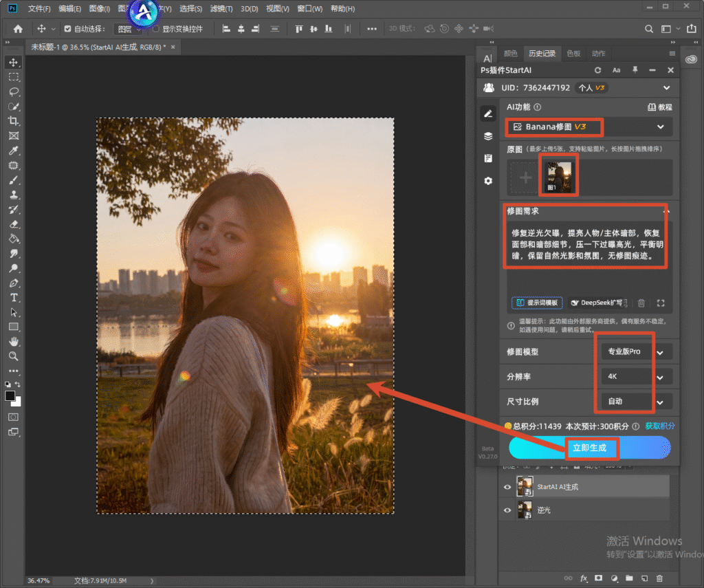Select the Crop tool

pyautogui.click(x=14, y=121)
